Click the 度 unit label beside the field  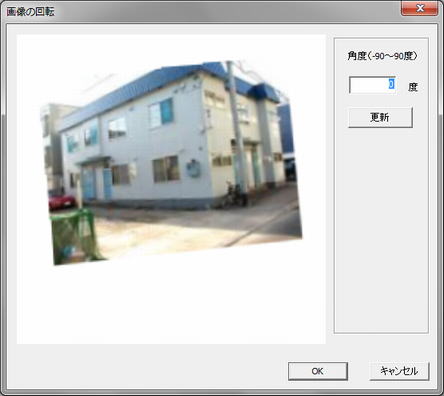click(413, 87)
